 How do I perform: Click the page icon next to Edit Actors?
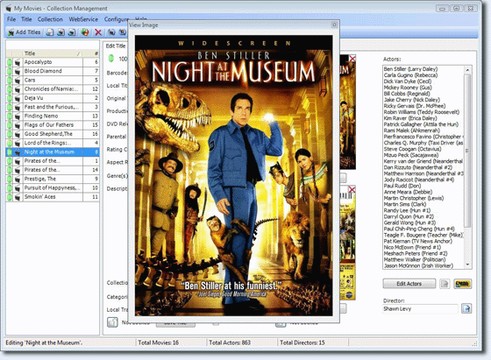point(445,284)
